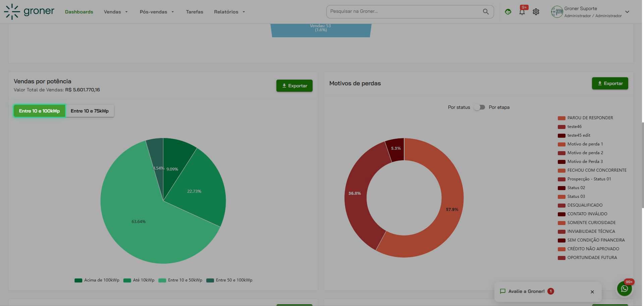Click the feedback chat icon beside Avalie a Groner
This screenshot has height=306, width=644.
click(502, 291)
